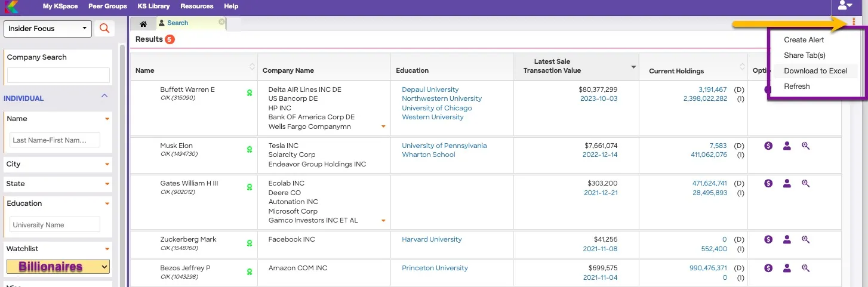Click green badge icon beside Bezos Jeffrey P

pyautogui.click(x=250, y=271)
